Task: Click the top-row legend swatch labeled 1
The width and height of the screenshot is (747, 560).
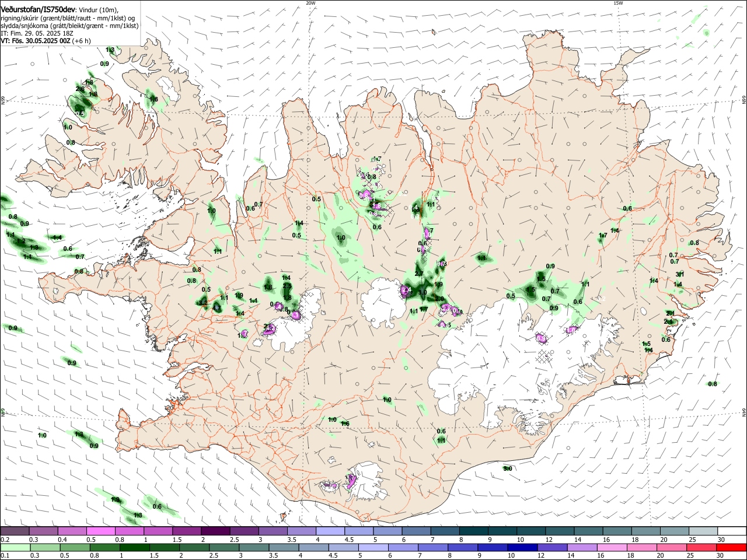Action: pyautogui.click(x=158, y=531)
